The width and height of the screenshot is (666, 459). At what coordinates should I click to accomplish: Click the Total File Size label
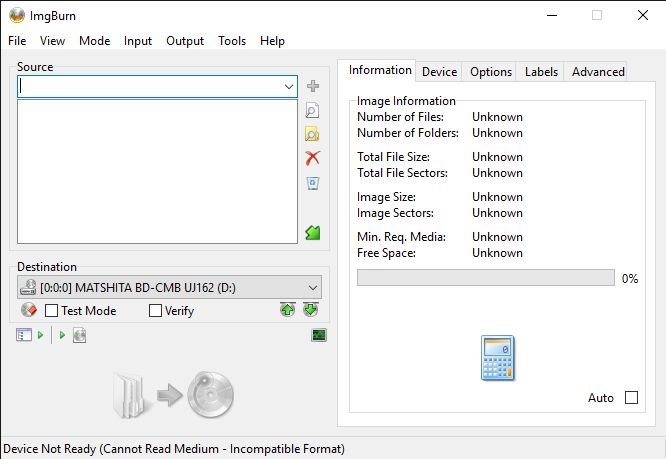point(393,157)
